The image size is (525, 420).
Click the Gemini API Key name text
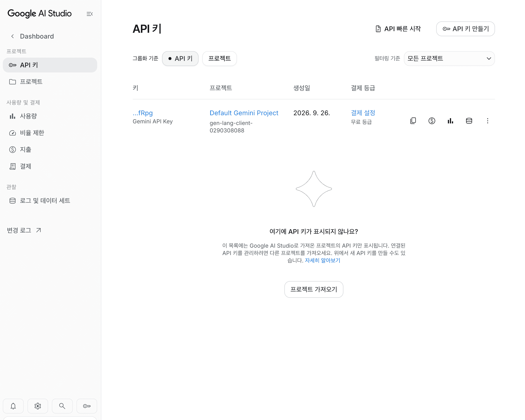tap(153, 121)
